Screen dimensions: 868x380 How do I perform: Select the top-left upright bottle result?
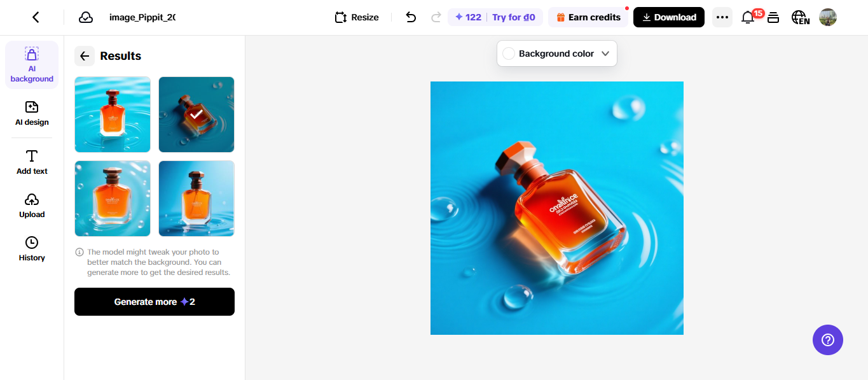[x=113, y=115]
